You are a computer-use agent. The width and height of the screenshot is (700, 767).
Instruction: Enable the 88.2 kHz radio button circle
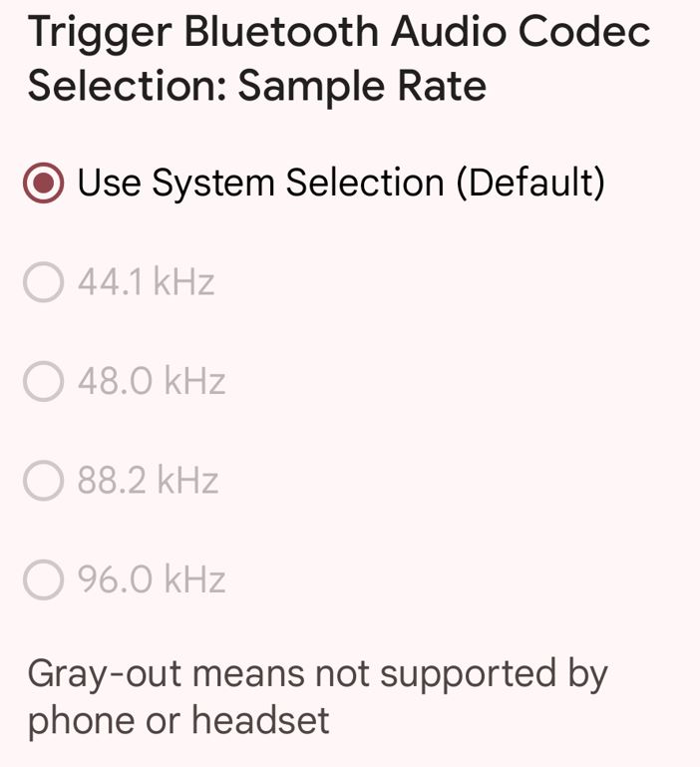point(44,480)
